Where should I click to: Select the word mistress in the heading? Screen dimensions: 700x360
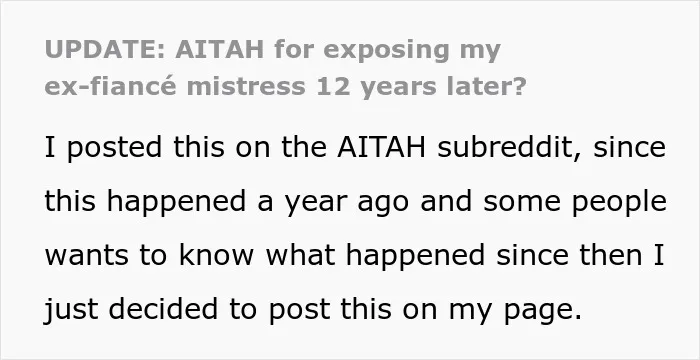pyautogui.click(x=246, y=87)
